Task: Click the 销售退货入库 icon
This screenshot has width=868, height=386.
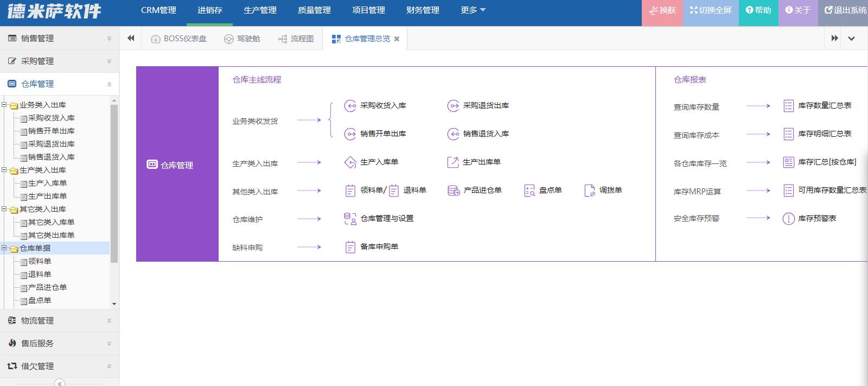Action: coord(453,134)
